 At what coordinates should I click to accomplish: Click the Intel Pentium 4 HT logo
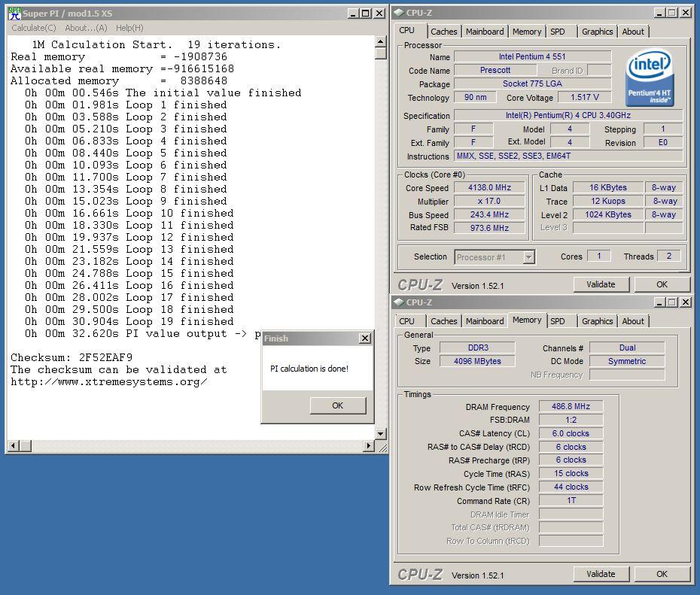[650, 77]
